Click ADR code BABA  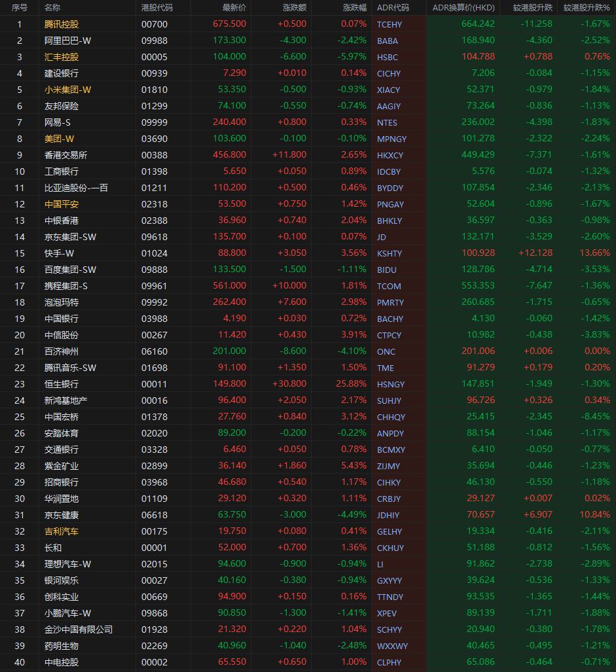pyautogui.click(x=387, y=41)
